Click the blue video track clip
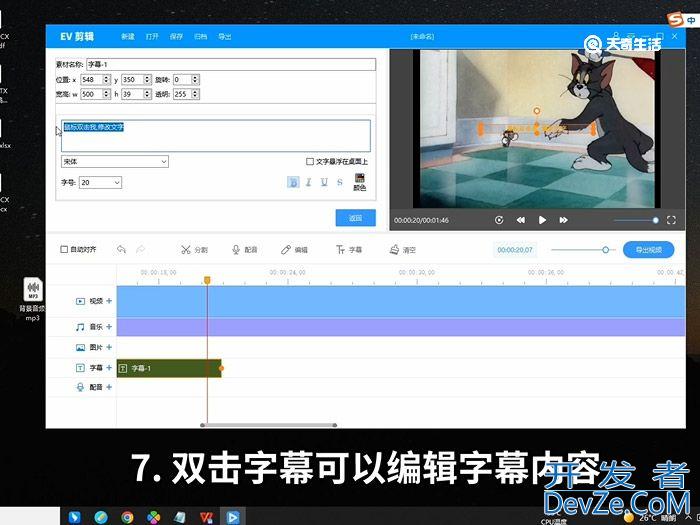Image resolution: width=700 pixels, height=525 pixels. tap(401, 301)
